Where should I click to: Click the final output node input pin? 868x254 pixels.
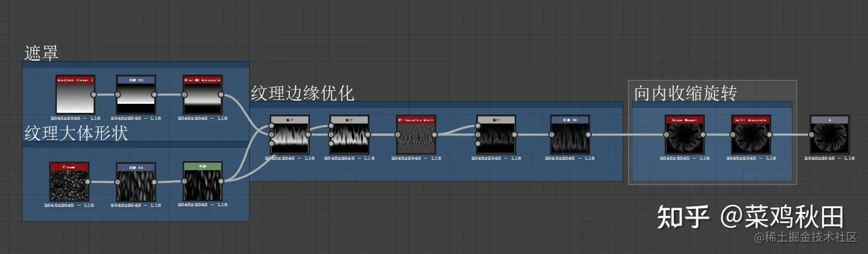tap(812, 135)
